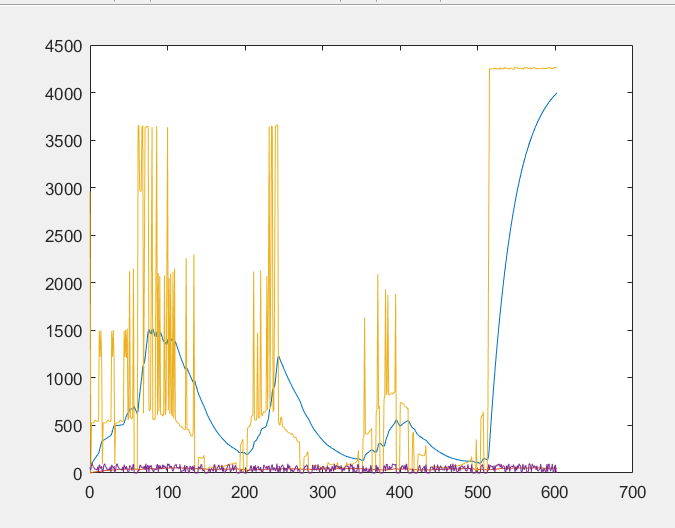Select the 2500 y-axis tick label

coord(60,236)
